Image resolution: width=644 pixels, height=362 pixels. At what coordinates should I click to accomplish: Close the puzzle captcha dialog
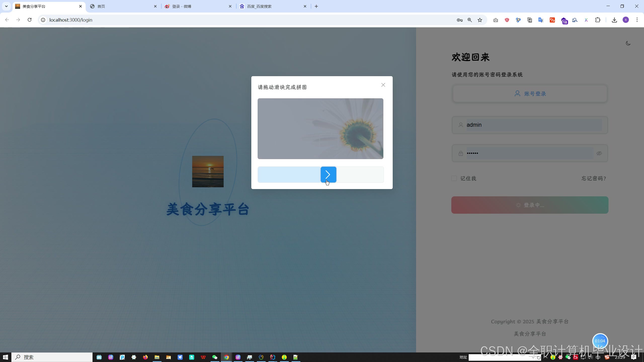(x=383, y=85)
